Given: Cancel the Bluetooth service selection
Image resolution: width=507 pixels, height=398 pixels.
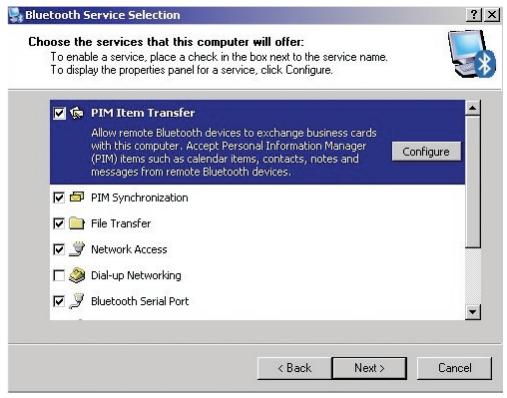Looking at the screenshot, I should click(454, 368).
